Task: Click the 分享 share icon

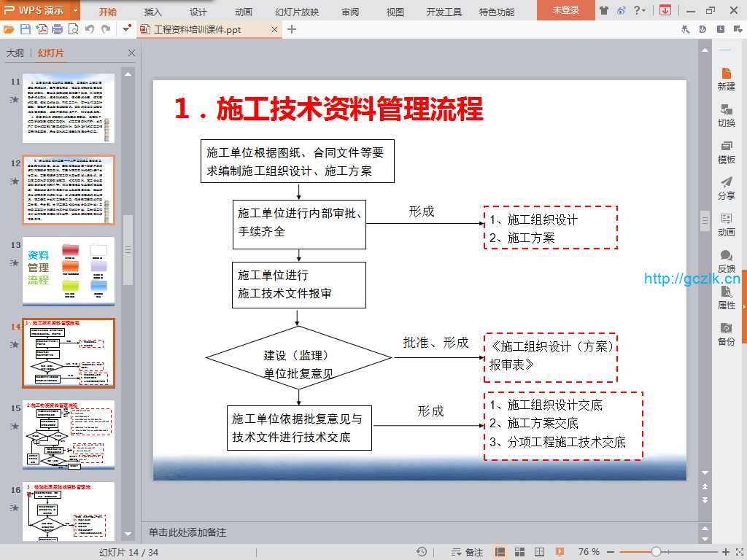Action: (726, 188)
